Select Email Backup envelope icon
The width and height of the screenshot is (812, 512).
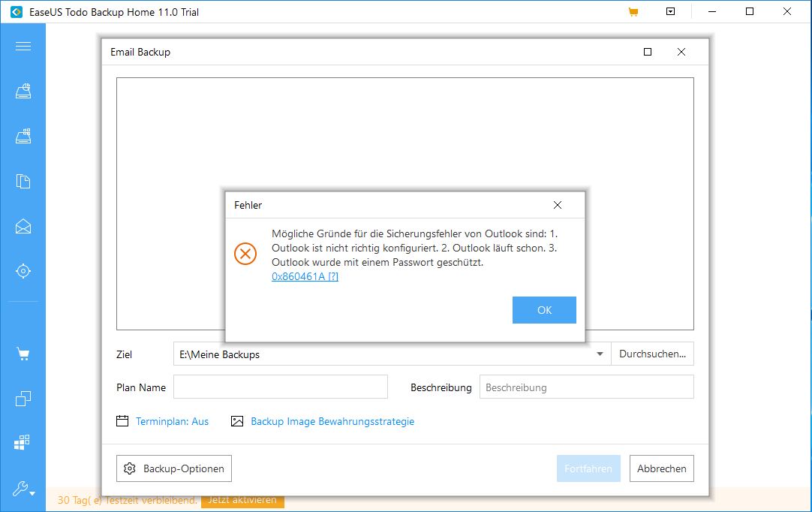(x=23, y=227)
